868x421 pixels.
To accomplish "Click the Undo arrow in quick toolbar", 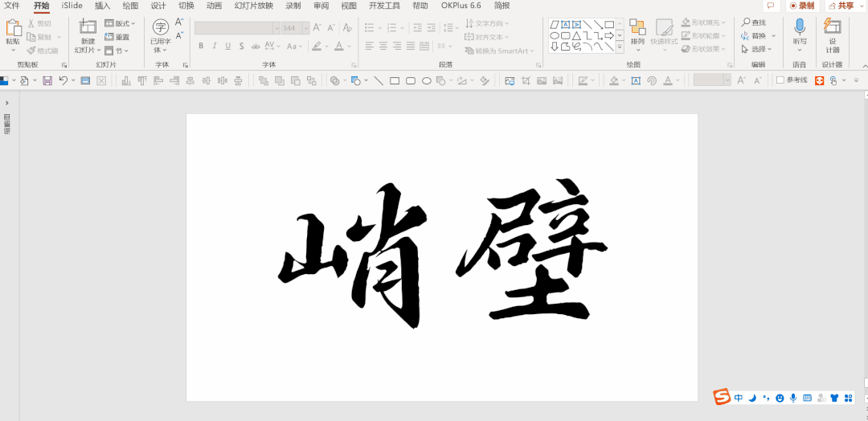I will click(63, 81).
